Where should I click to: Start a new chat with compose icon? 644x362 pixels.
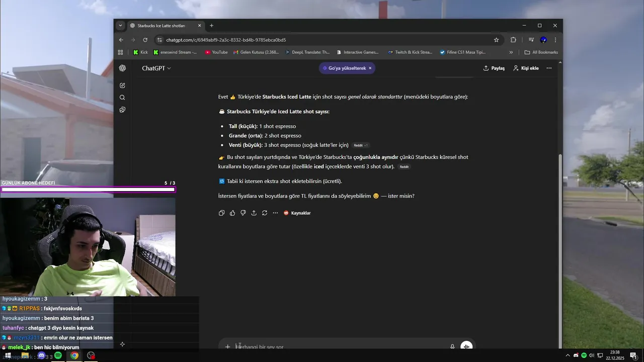tap(122, 85)
